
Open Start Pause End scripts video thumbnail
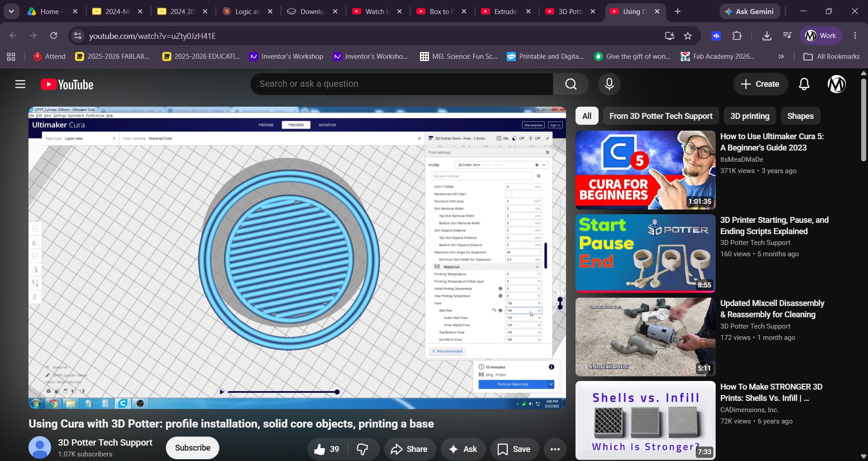tap(645, 254)
